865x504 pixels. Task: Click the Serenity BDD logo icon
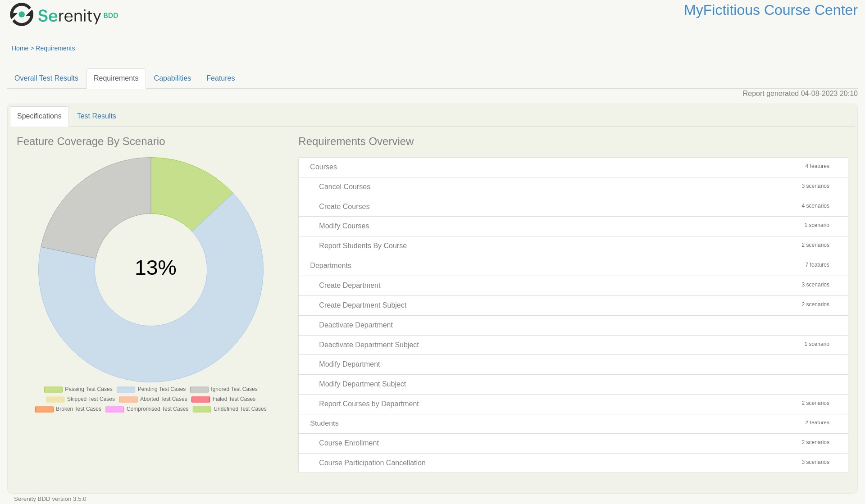pos(21,14)
